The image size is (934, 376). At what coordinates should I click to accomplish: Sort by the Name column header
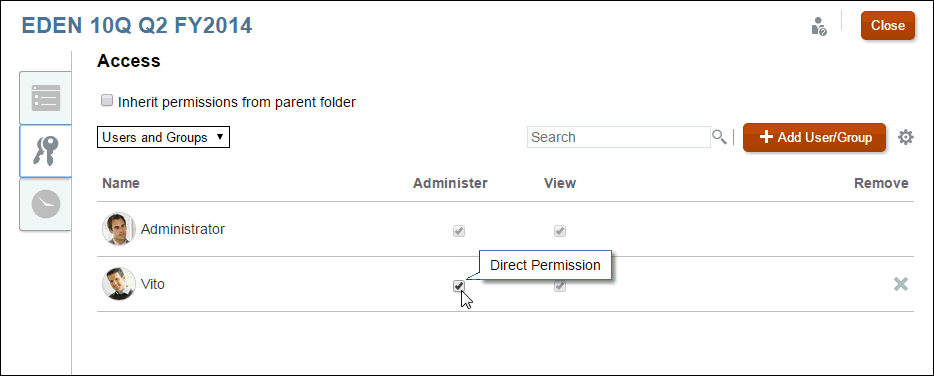(121, 183)
